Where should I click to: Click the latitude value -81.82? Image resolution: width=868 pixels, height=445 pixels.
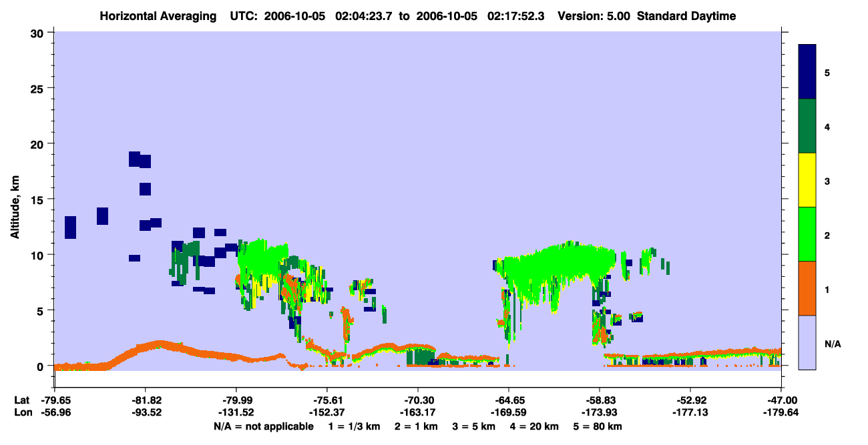[146, 400]
